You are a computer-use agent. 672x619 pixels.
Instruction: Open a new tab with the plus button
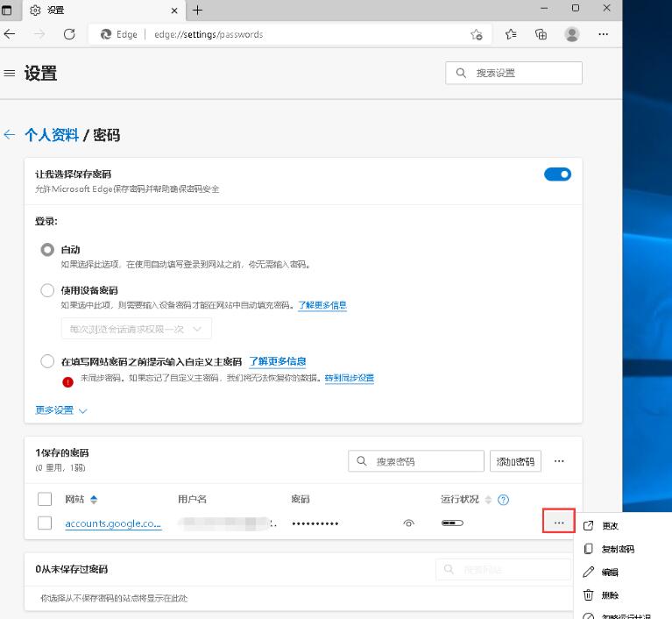coord(197,11)
